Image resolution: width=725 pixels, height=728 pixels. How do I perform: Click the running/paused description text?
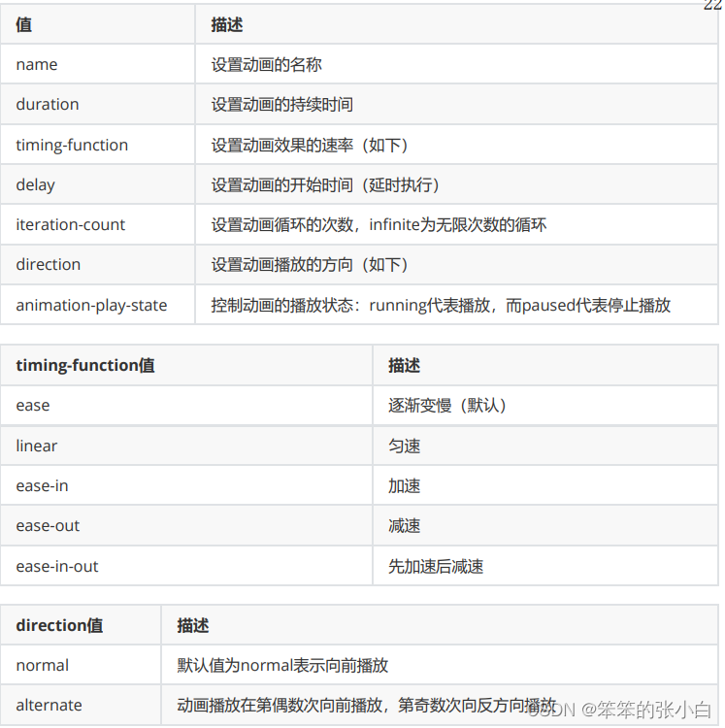[441, 306]
